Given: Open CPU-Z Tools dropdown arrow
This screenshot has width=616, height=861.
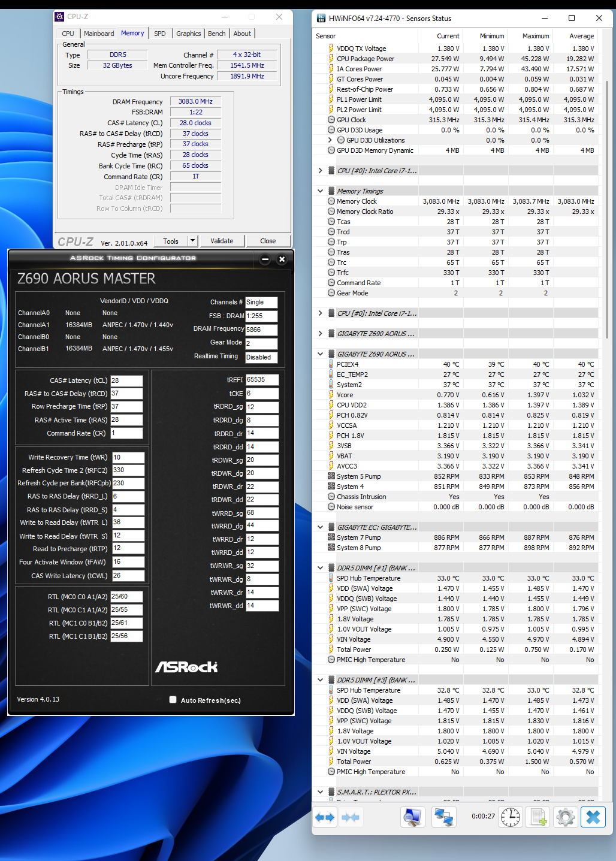Looking at the screenshot, I should [192, 241].
